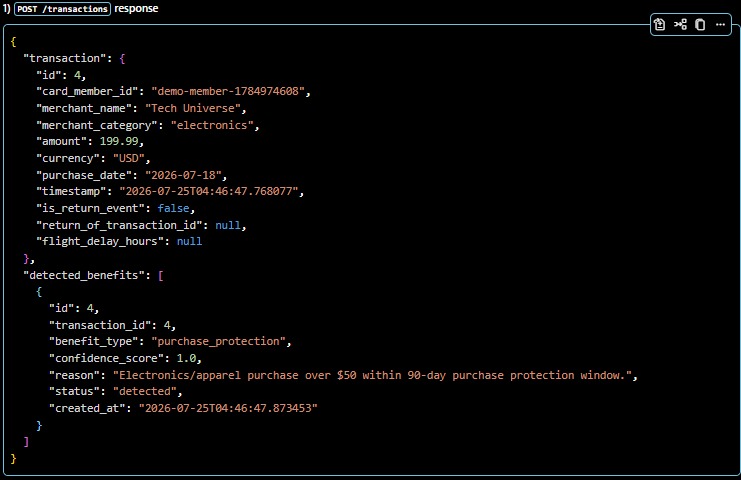Click the "detected_benefits" key
The width and height of the screenshot is (741, 480).
84,275
